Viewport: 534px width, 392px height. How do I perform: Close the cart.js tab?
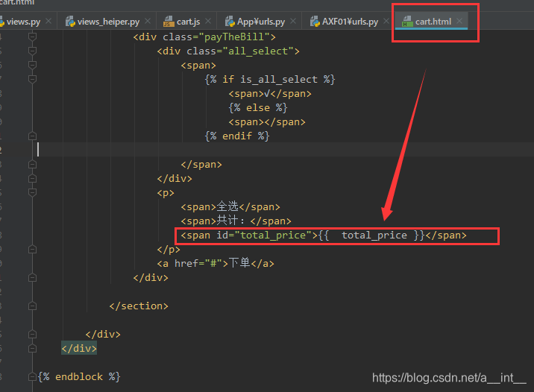pos(208,21)
